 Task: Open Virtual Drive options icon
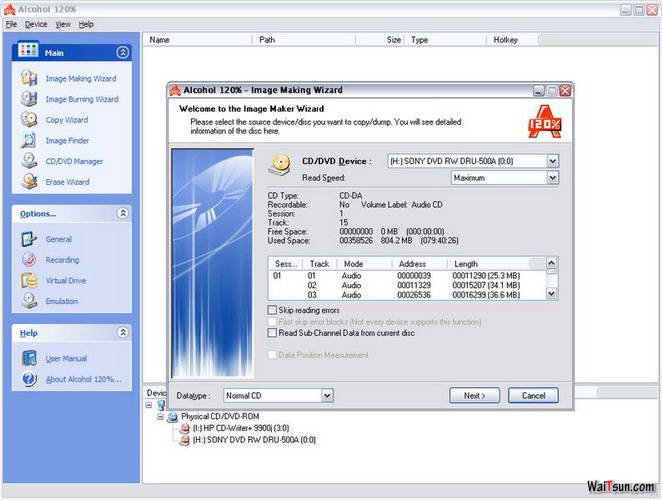(x=27, y=281)
